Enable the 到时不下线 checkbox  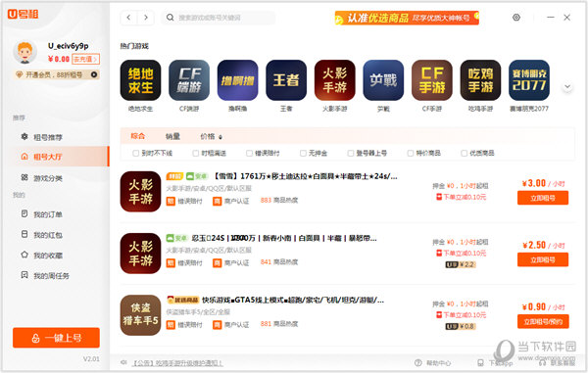coord(136,153)
